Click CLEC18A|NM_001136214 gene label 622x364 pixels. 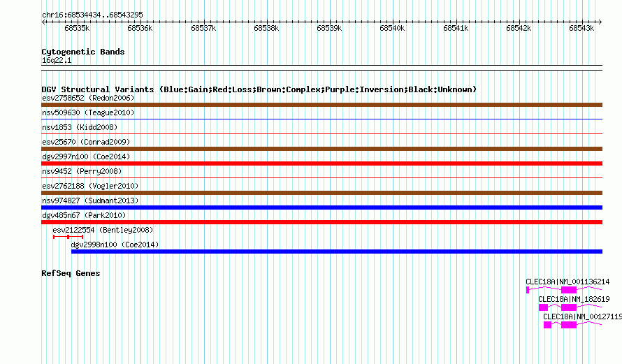tap(567, 282)
